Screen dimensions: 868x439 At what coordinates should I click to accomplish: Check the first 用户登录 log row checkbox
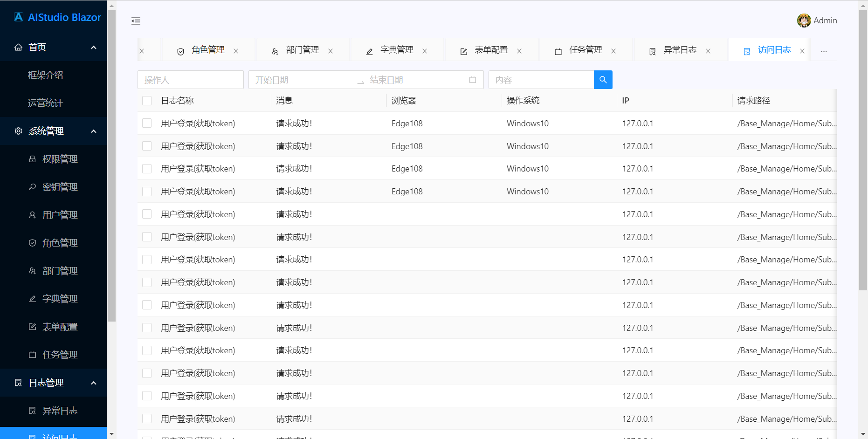click(147, 123)
